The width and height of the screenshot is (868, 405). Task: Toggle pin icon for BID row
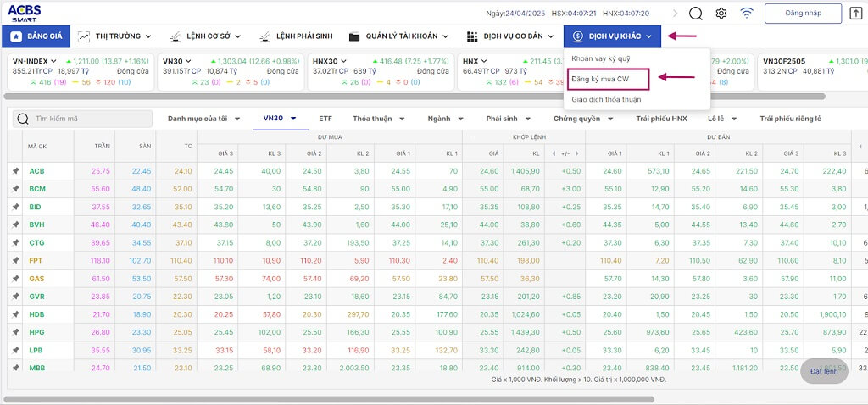tap(15, 207)
